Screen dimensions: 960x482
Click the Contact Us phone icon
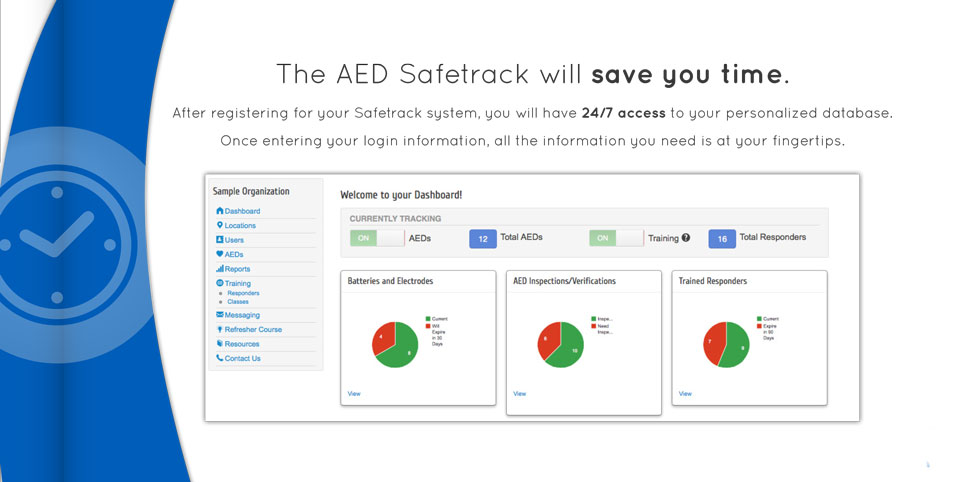[x=220, y=358]
